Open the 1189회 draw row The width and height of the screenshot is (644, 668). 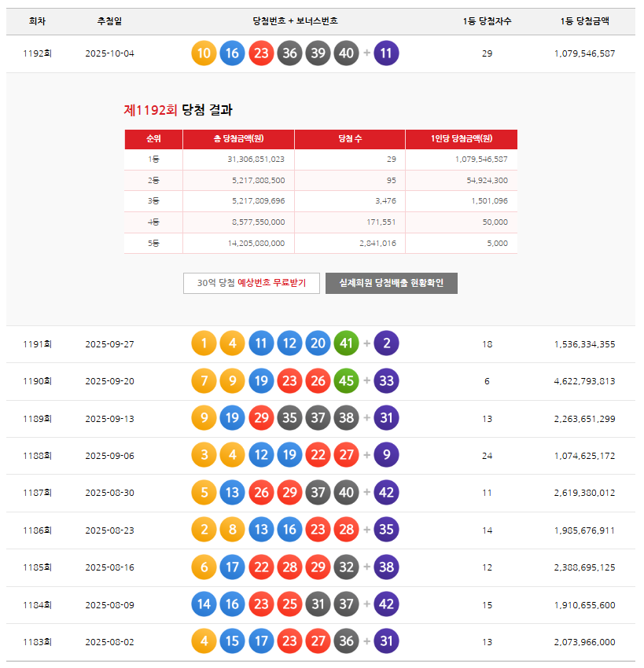pos(321,418)
